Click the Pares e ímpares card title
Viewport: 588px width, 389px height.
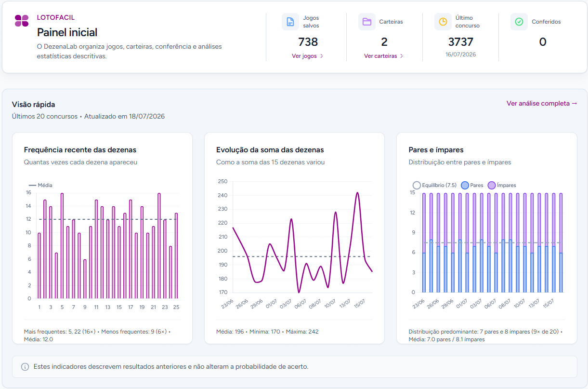pyautogui.click(x=436, y=150)
